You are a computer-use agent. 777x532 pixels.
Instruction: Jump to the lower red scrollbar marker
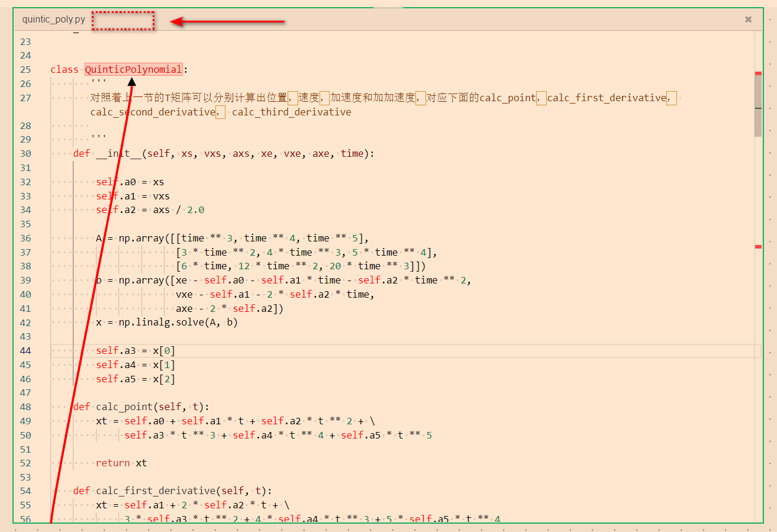[x=758, y=247]
